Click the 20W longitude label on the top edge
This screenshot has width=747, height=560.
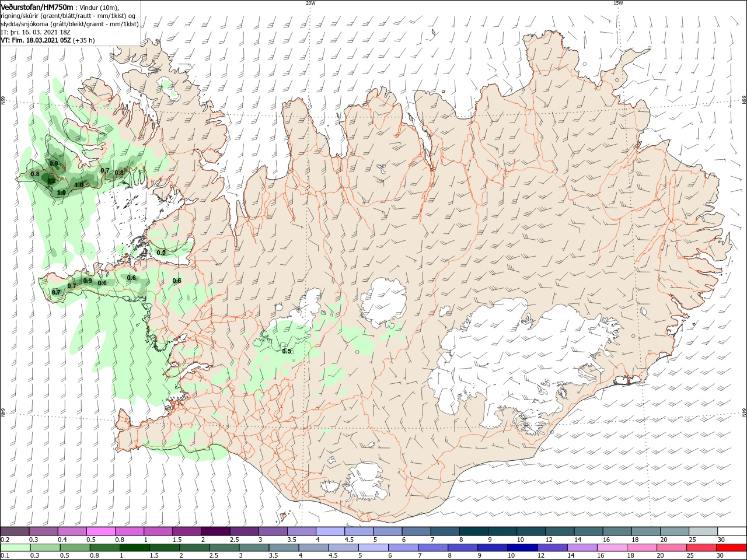point(310,3)
